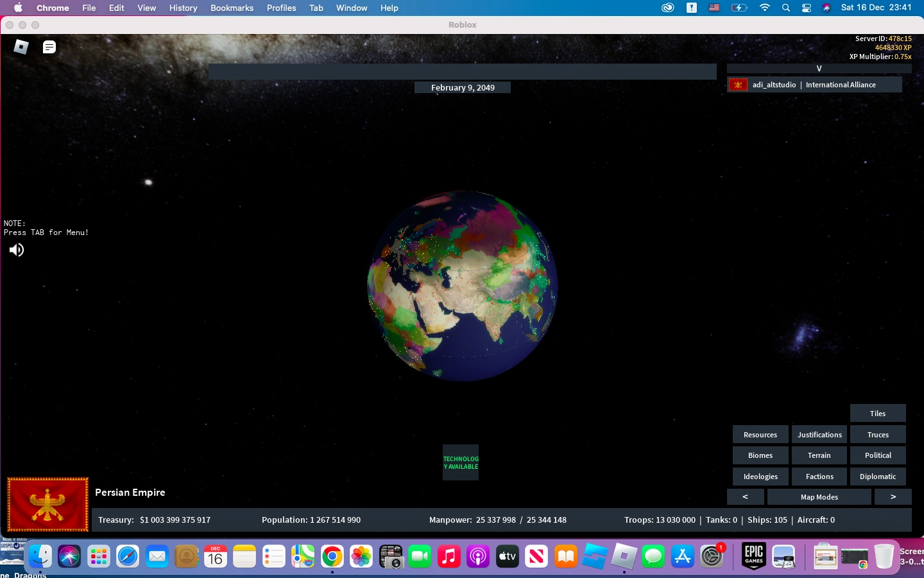Open the TECHNOLOGY AVAILABLE notification
Screen dimensions: 924x578
(x=460, y=461)
